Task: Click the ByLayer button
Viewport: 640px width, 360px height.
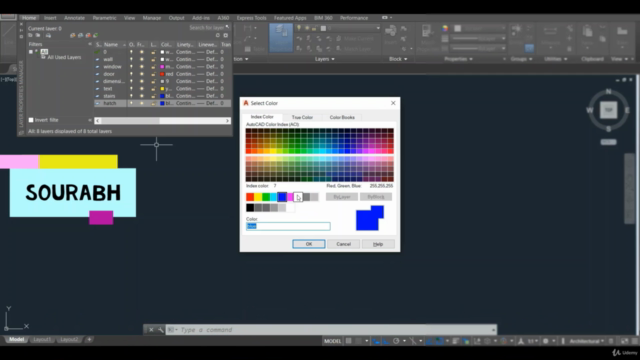Action: 342,197
